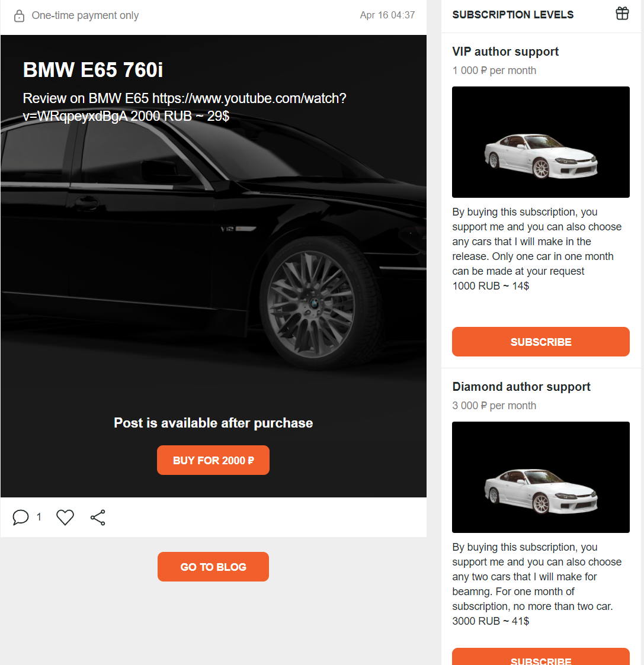644x665 pixels.
Task: Open the gift icon in Subscription Levels
Action: point(622,14)
